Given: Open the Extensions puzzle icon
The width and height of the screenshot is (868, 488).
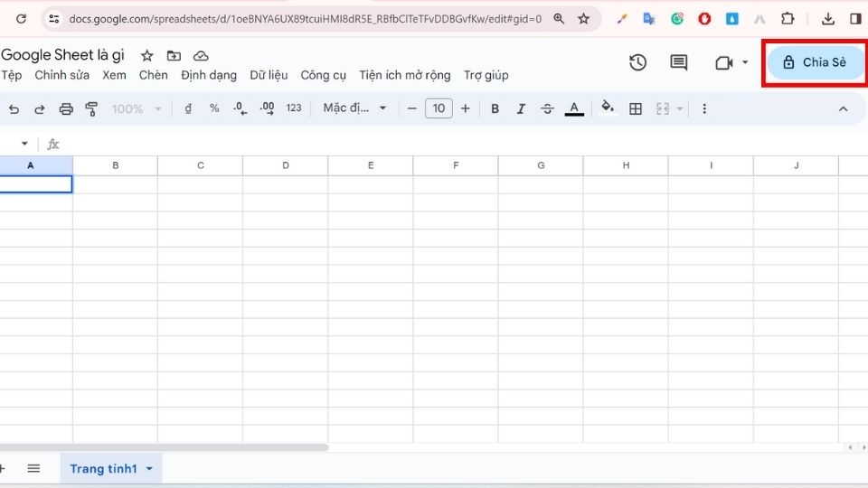Looking at the screenshot, I should 788,19.
